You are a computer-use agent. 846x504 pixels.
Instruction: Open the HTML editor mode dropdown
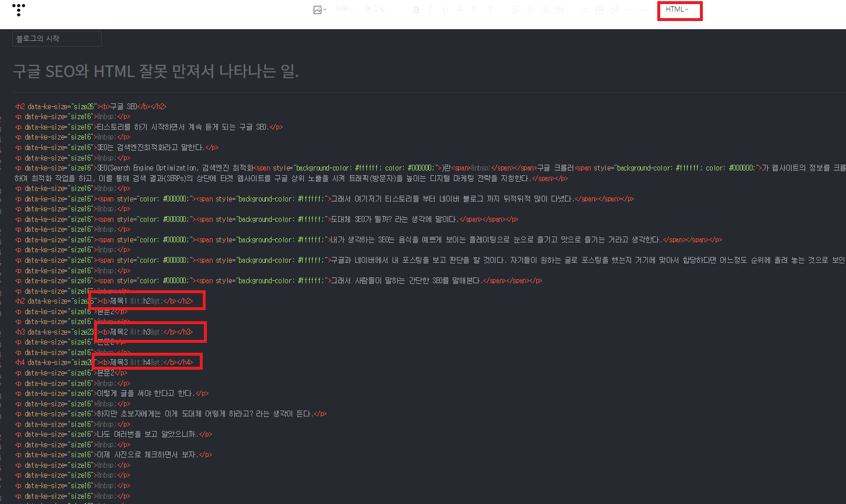click(677, 9)
